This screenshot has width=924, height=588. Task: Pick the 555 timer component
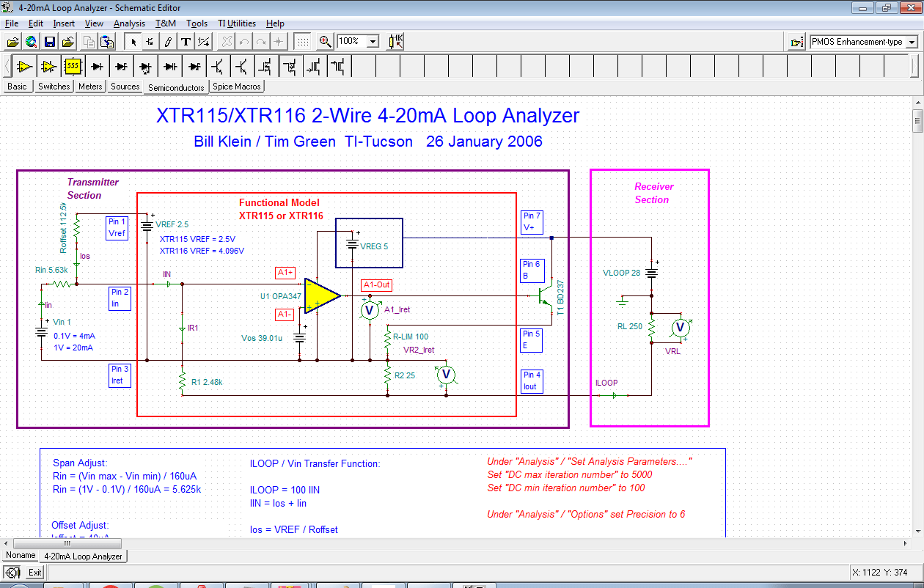point(73,67)
